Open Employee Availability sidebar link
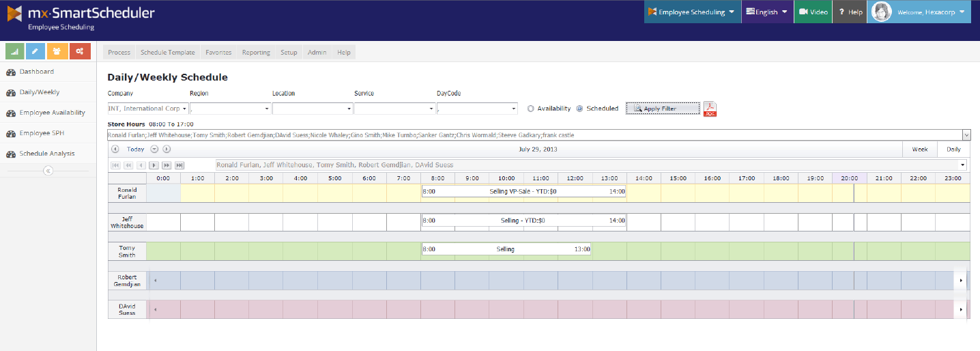 click(53, 113)
